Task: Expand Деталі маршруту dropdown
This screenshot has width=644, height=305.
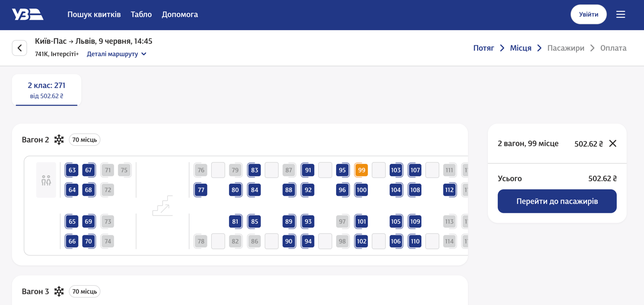Action: point(113,54)
